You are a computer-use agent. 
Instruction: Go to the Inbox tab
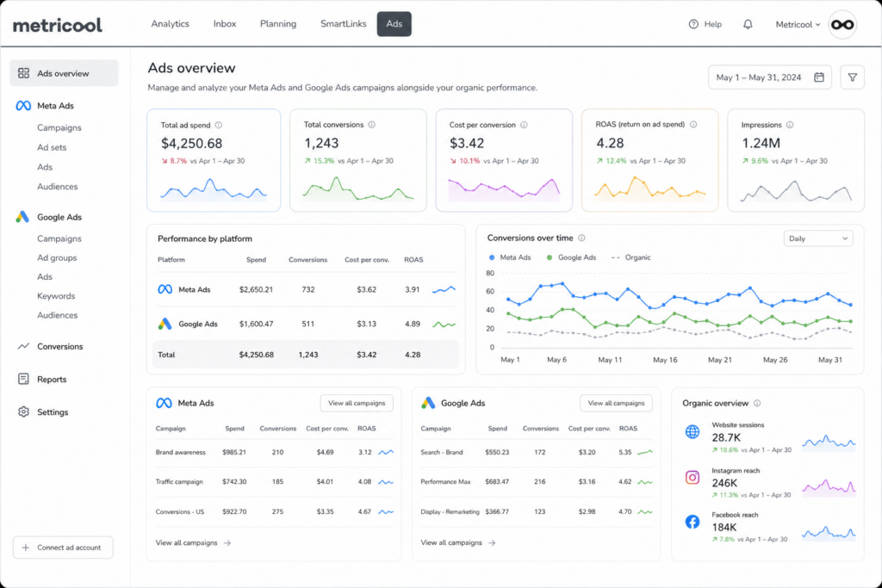click(x=225, y=23)
